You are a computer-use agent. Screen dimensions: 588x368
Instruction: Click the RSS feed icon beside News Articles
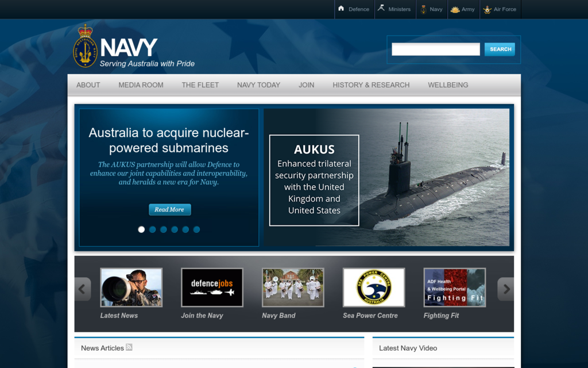coord(129,347)
